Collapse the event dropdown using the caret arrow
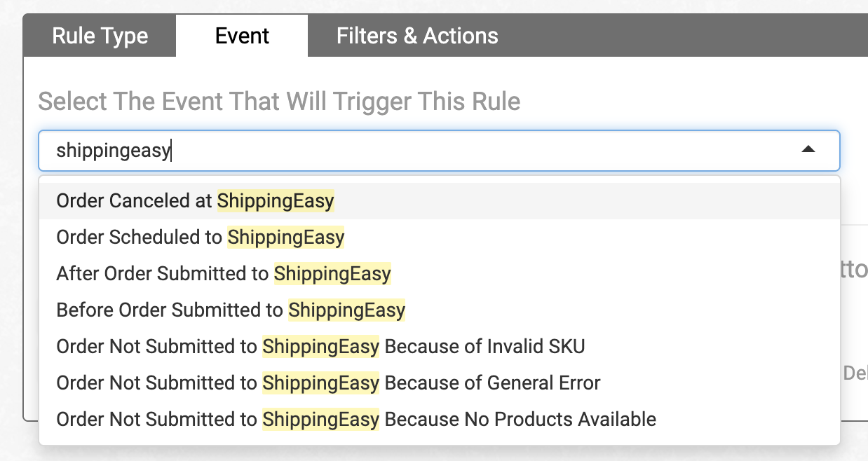The height and width of the screenshot is (461, 868). click(808, 150)
